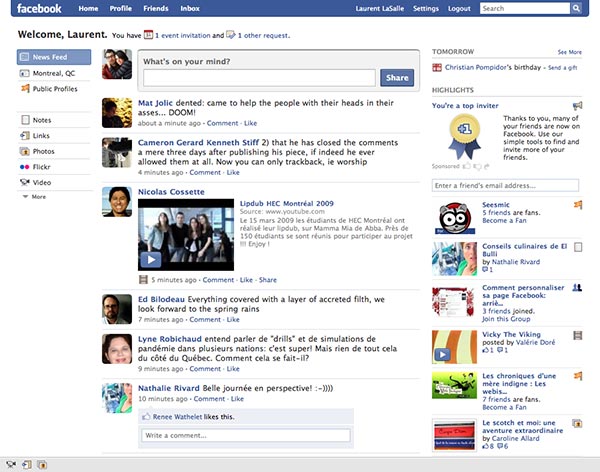Click the flag icon beside Les chroniques d'une mère indigne
Viewport: 600px width, 472px height.
coord(578,376)
